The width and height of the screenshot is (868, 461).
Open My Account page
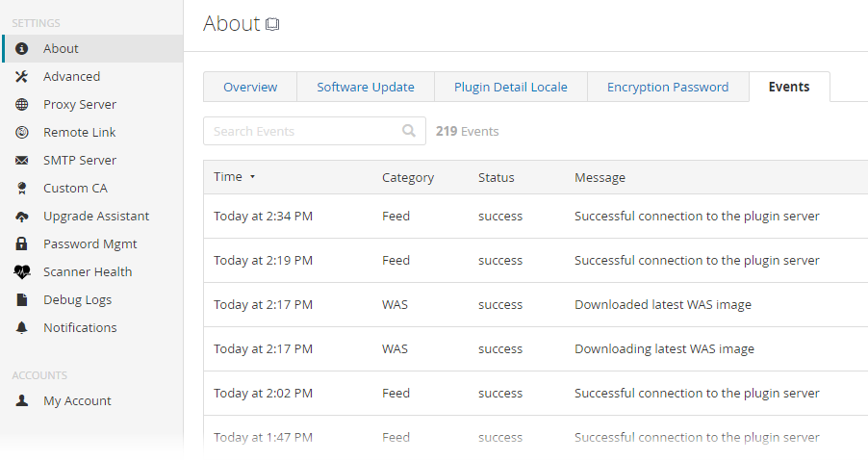[x=77, y=401]
